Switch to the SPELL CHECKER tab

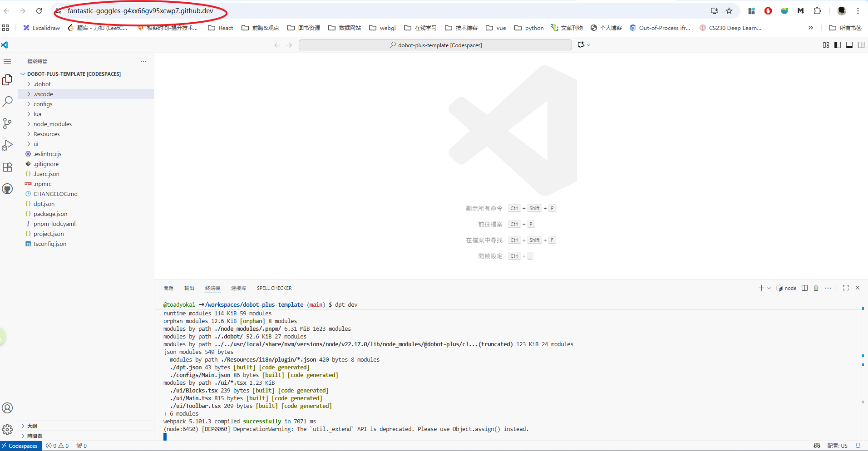[274, 288]
